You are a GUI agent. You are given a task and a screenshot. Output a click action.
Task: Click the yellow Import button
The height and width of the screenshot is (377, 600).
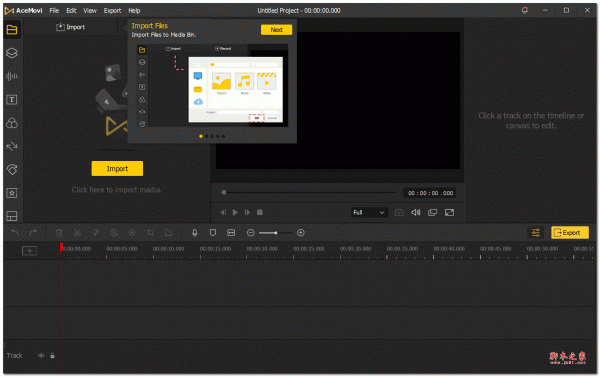tap(117, 168)
